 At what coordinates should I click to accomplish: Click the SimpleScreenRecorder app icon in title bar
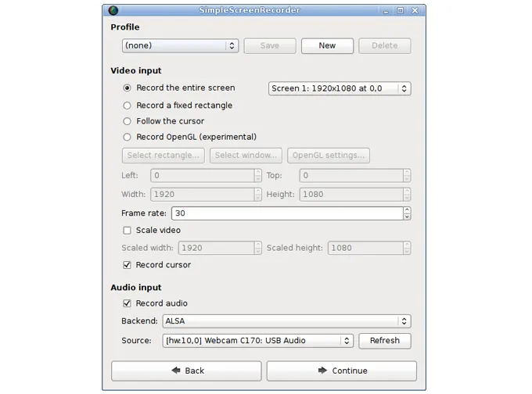coord(113,10)
